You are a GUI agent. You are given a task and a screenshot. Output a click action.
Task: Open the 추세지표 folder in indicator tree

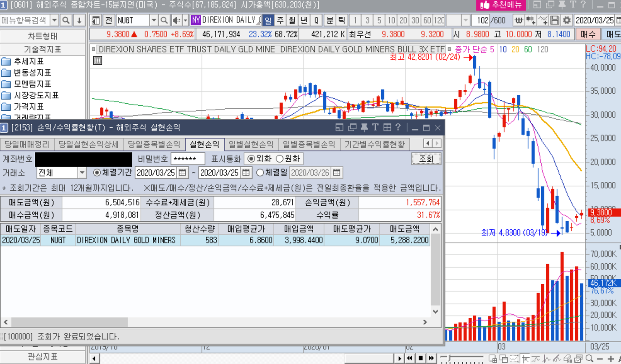click(29, 61)
